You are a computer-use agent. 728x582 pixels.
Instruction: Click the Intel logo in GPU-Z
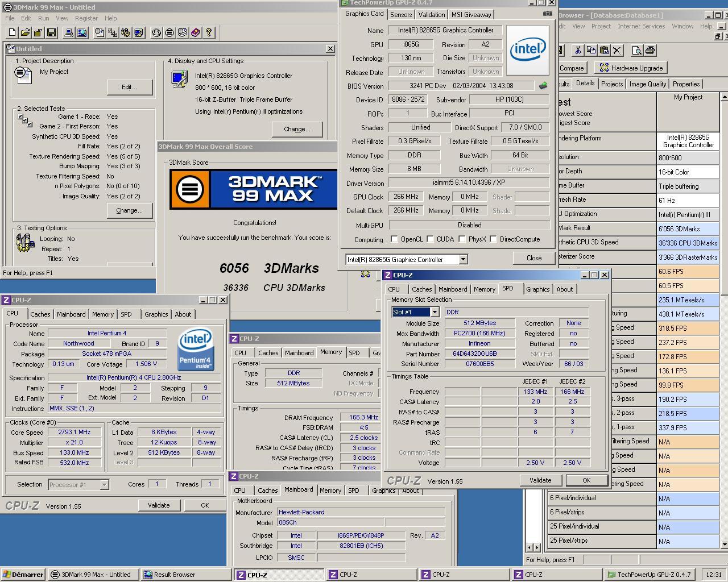coord(528,50)
